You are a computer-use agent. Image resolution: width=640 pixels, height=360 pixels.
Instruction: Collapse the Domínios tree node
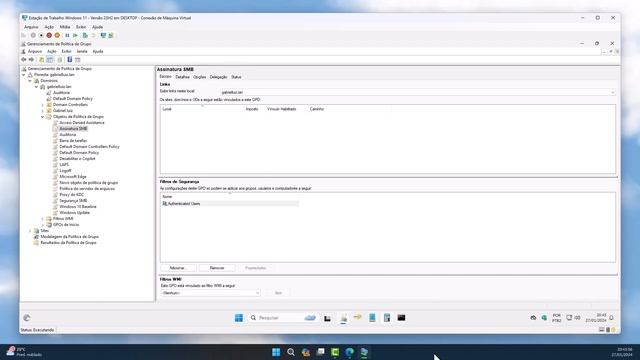[30, 81]
